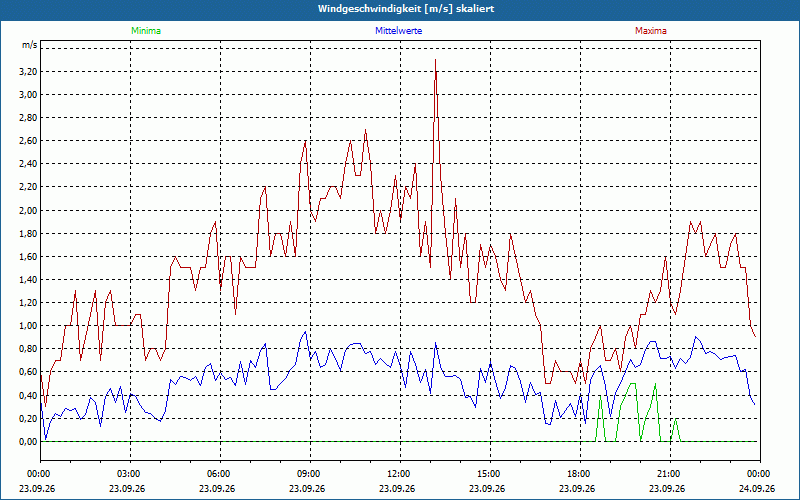Image resolution: width=800 pixels, height=500 pixels.
Task: Click the '23.09.26' date below 06:00
Action: coord(217,488)
